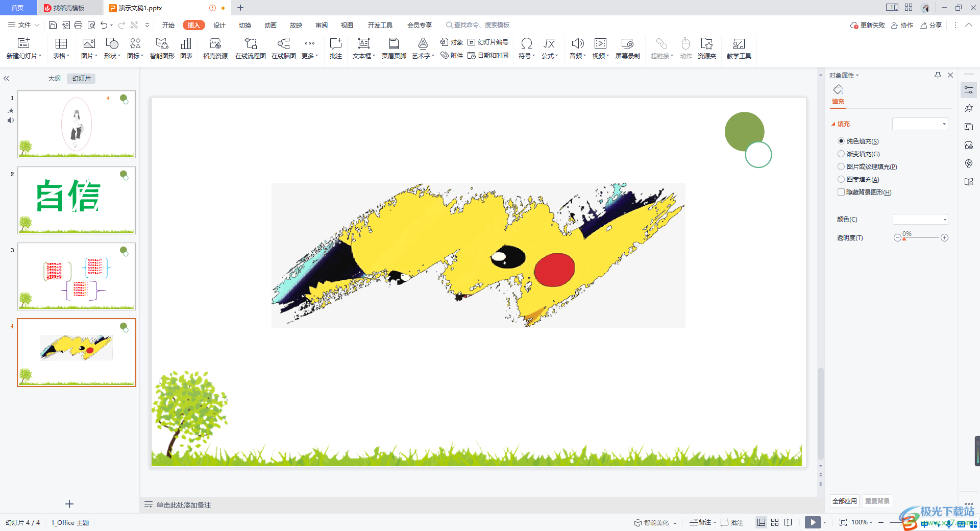The width and height of the screenshot is (980, 531).
Task: Switch to reading view in status bar
Action: [x=788, y=522]
